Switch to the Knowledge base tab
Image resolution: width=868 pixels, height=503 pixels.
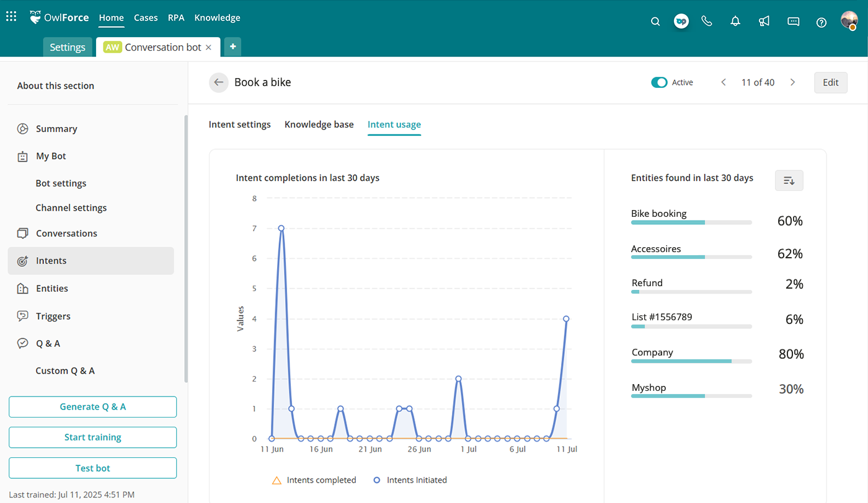tap(319, 125)
